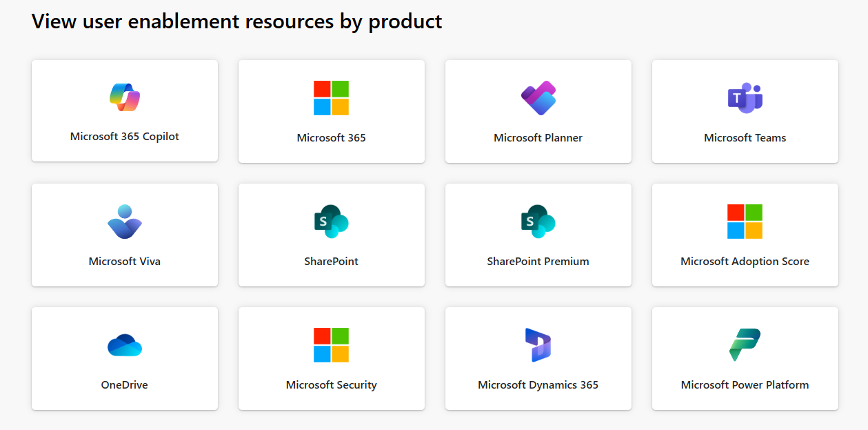The image size is (868, 430).
Task: Open the Microsoft Adoption Score label
Action: pos(745,261)
